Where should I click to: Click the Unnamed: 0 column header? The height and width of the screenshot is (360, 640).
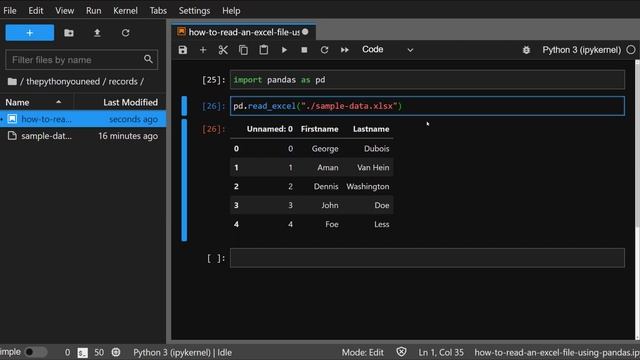tap(269, 129)
